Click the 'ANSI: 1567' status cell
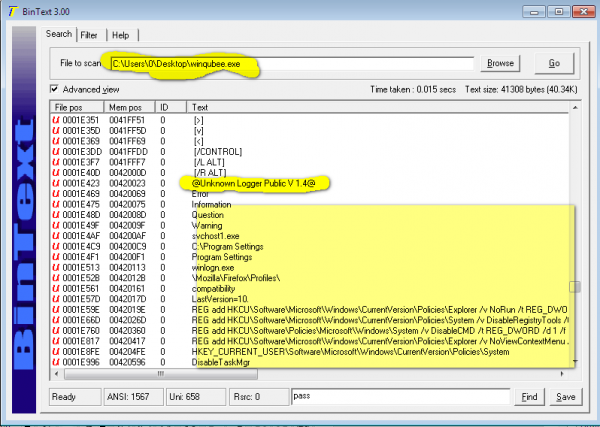600x427 pixels. pyautogui.click(x=133, y=397)
